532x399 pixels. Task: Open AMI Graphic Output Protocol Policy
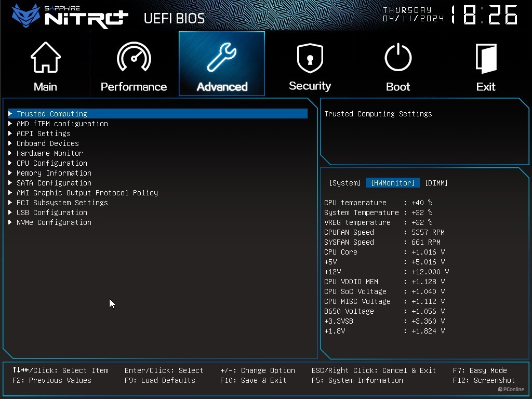pos(87,193)
